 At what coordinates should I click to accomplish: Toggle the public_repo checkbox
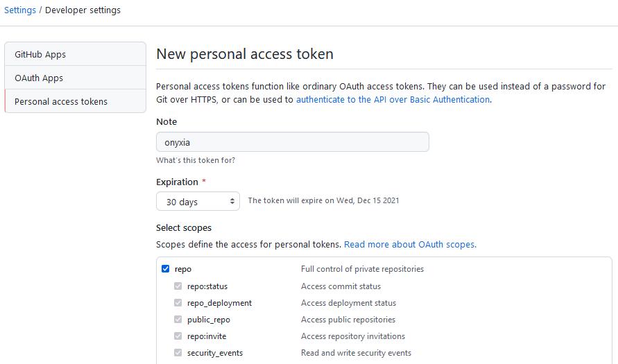point(178,320)
